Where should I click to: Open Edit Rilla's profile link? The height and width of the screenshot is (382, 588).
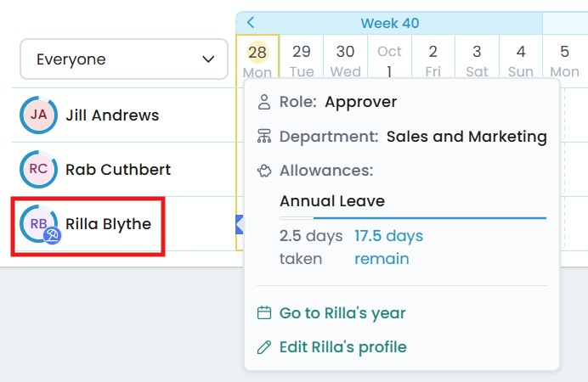[342, 347]
